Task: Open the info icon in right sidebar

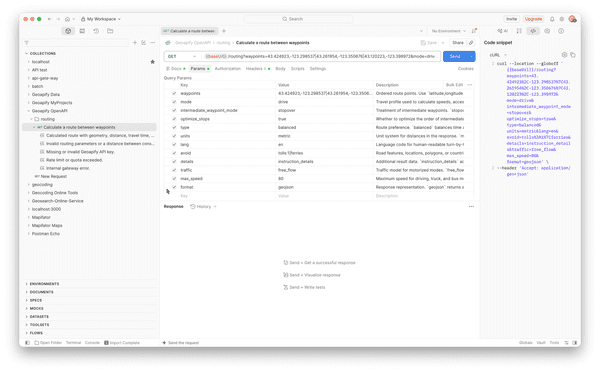Action: [561, 31]
